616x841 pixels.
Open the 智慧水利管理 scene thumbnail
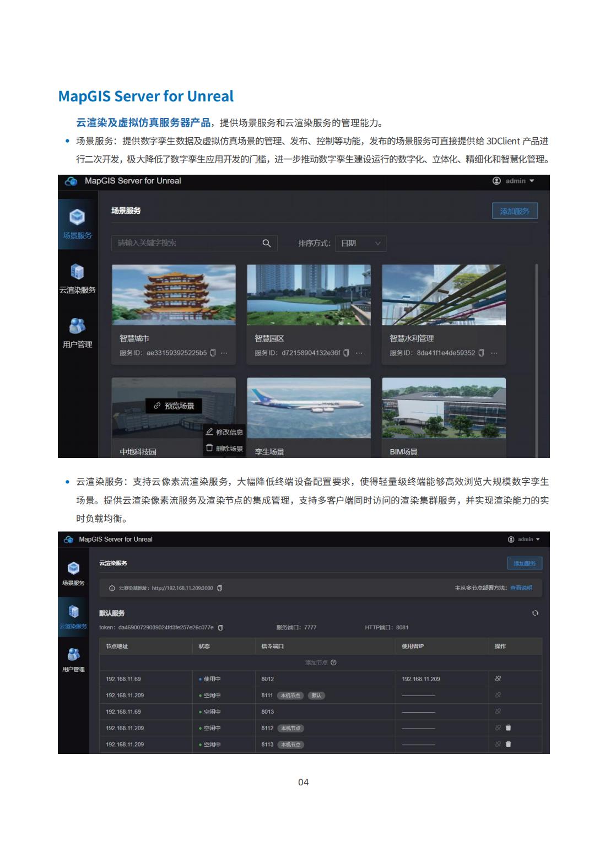[444, 295]
